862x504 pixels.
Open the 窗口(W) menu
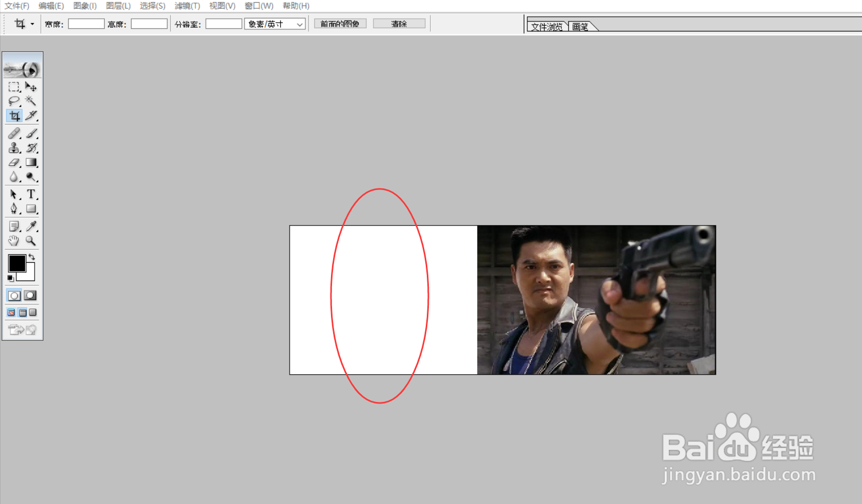tap(259, 6)
